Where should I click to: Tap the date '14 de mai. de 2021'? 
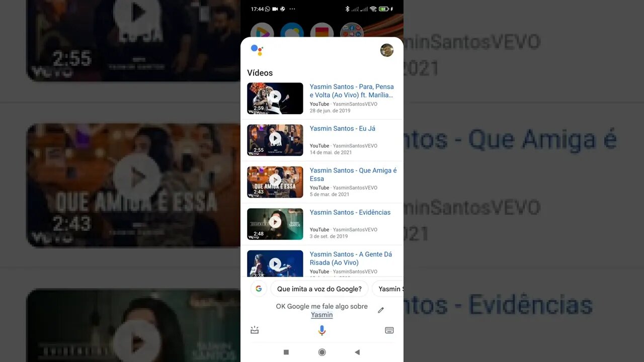[x=331, y=152]
